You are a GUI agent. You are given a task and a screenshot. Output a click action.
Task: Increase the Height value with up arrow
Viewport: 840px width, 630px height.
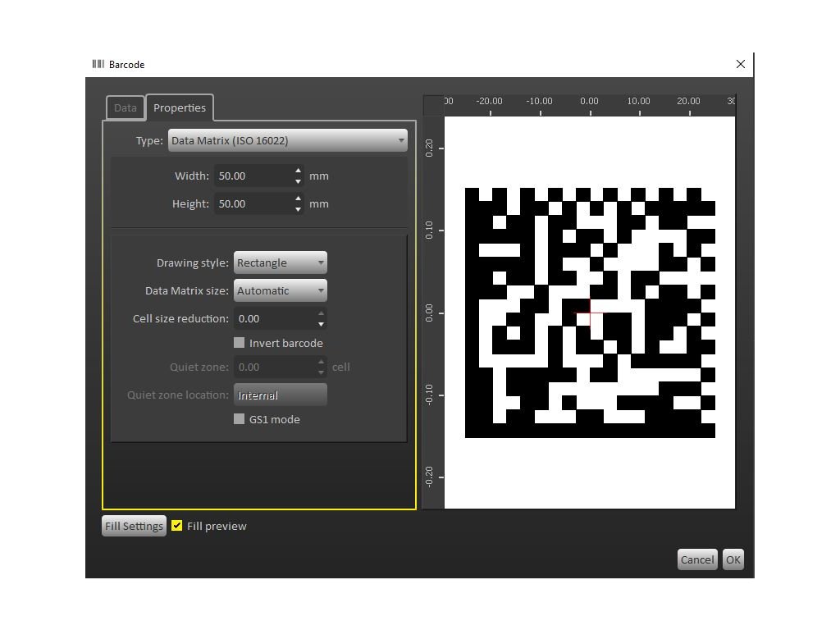click(x=299, y=199)
